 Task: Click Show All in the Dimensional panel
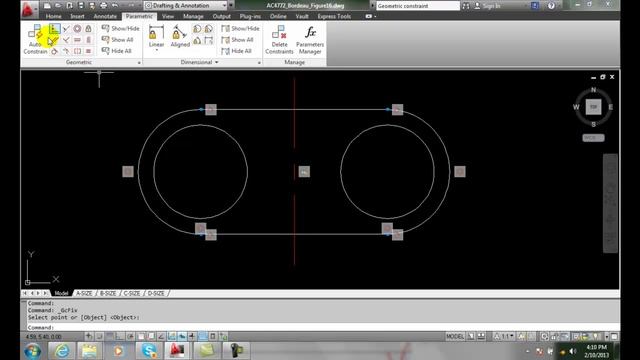coord(237,40)
